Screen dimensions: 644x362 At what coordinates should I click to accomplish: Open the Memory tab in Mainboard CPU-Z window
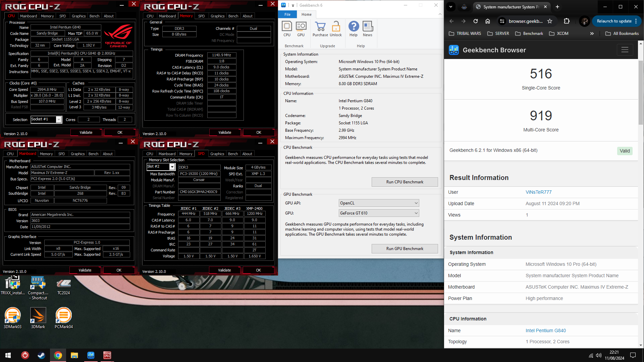46,154
